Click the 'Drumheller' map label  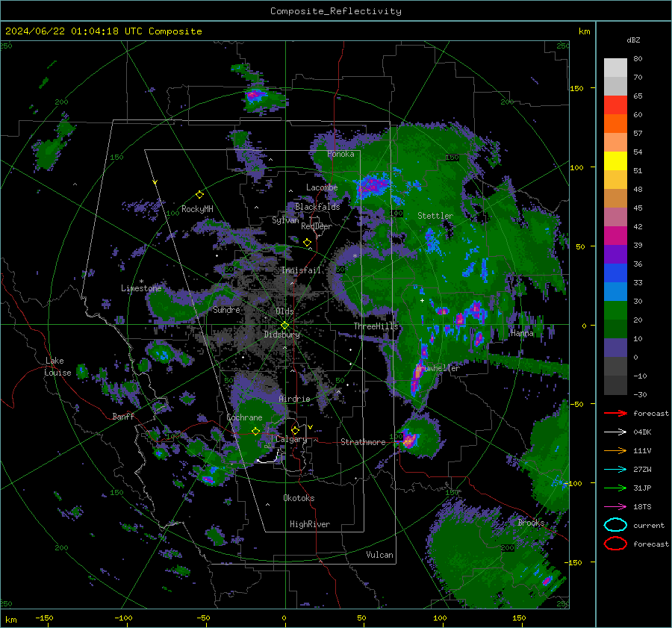pos(437,368)
